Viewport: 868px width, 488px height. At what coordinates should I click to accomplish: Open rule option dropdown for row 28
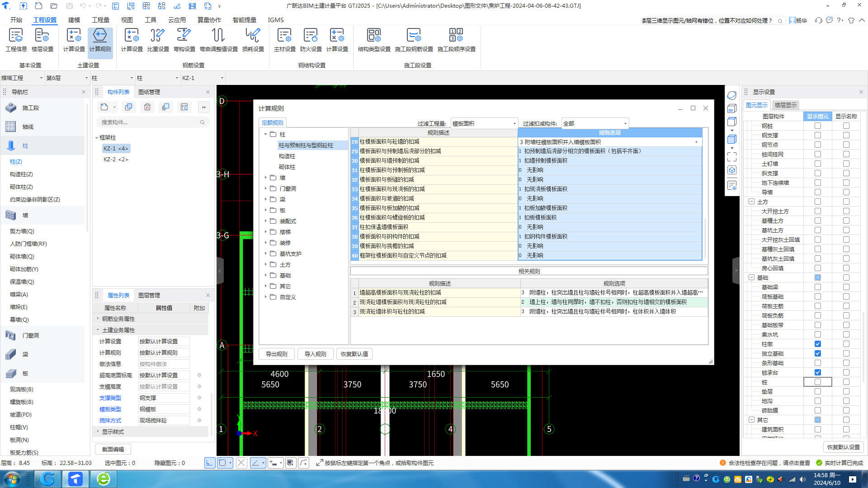(696, 142)
